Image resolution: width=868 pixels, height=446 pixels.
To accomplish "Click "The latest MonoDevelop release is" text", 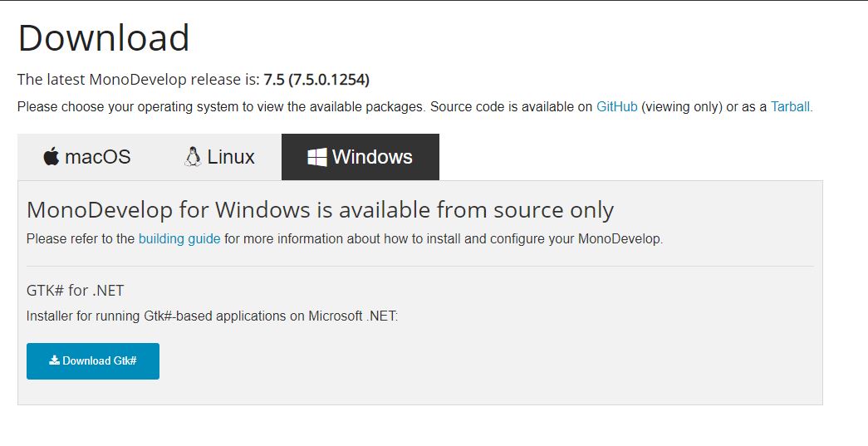I will [x=139, y=81].
